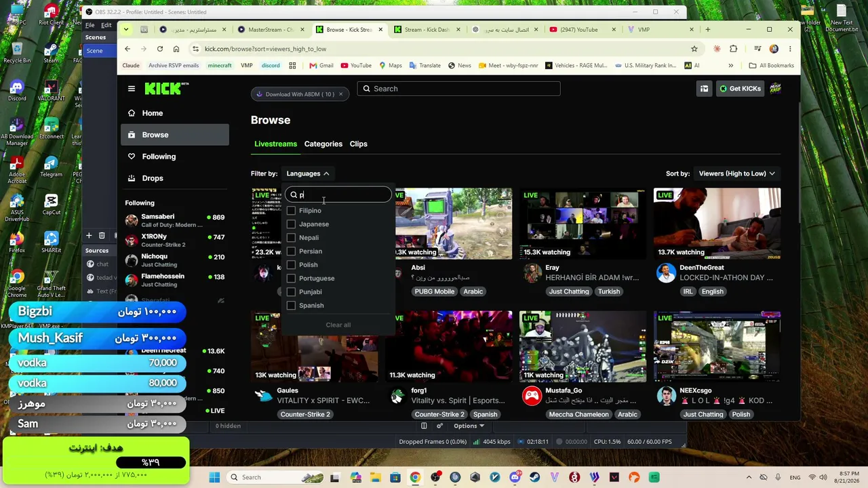868x488 pixels.
Task: Open the OBS Edit menu
Action: [x=106, y=25]
